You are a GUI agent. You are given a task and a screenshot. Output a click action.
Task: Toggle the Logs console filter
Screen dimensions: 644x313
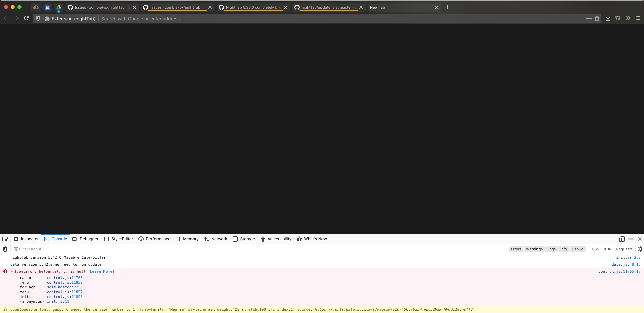point(551,249)
